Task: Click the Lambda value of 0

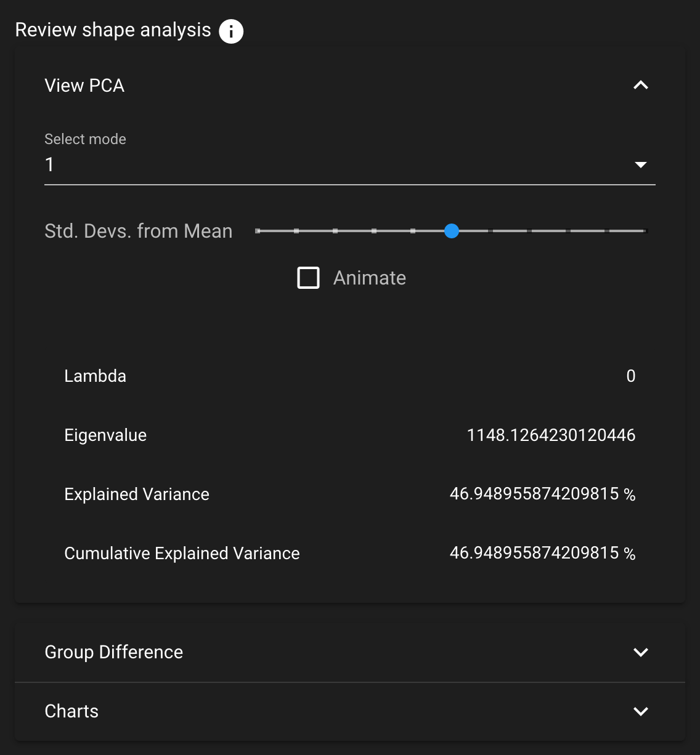Action: coord(631,376)
